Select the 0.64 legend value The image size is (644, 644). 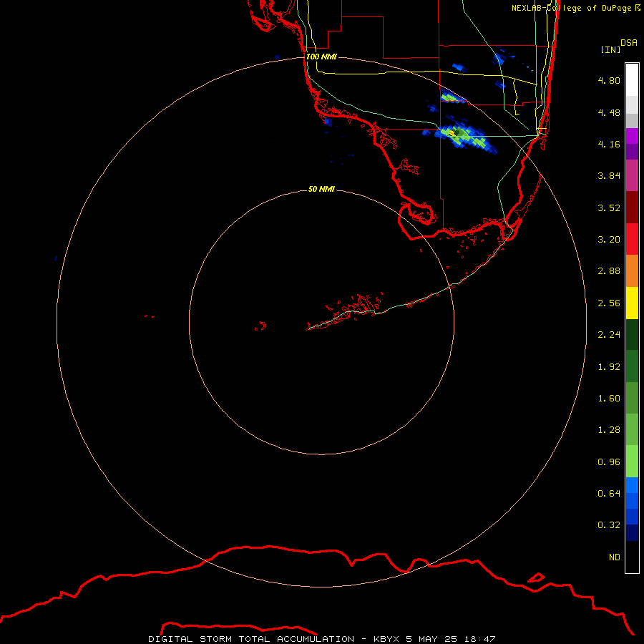tap(609, 493)
